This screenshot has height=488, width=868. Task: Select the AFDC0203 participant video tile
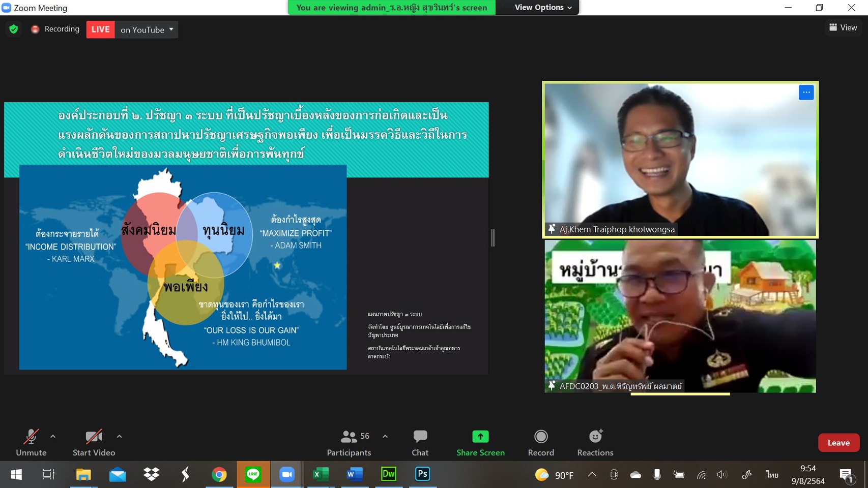click(680, 316)
